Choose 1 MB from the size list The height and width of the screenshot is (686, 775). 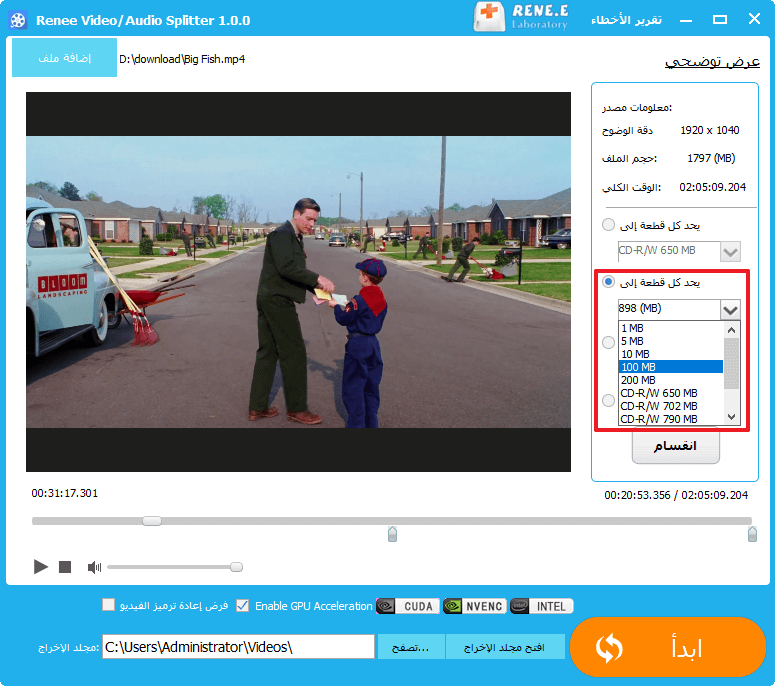point(670,328)
